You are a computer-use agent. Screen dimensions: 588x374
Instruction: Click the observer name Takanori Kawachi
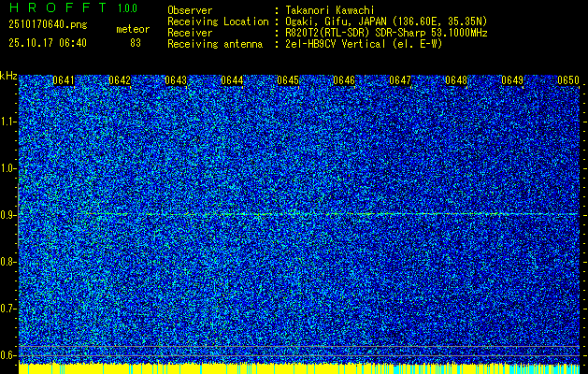(x=330, y=10)
